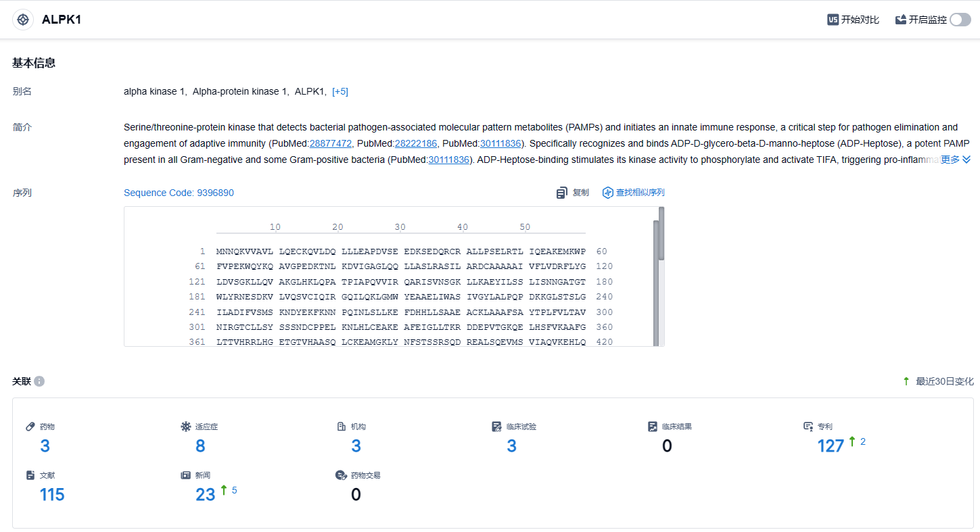Screen dimensions: 980x532
Task: Click the find similar sequences icon
Action: pyautogui.click(x=607, y=193)
